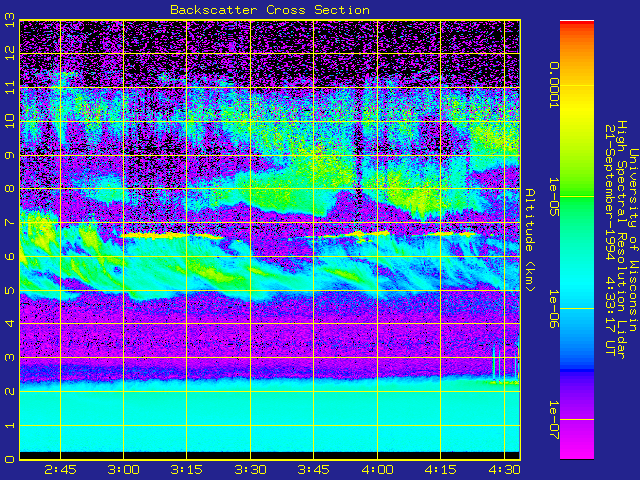Click altitude label 6 on left axis
The width and height of the screenshot is (640, 480).
[x=10, y=256]
